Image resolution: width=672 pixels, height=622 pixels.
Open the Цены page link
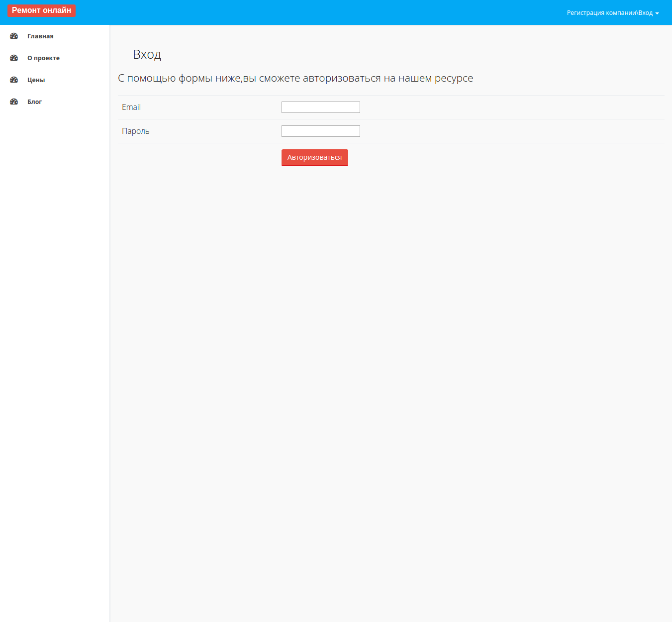point(55,80)
